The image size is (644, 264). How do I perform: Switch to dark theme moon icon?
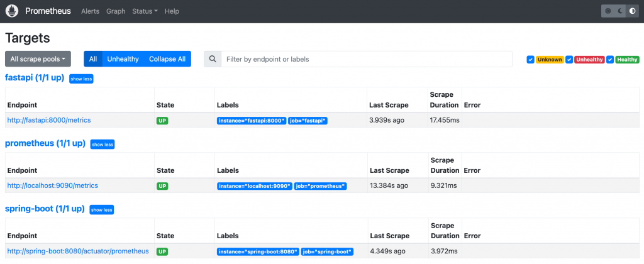[x=619, y=11]
